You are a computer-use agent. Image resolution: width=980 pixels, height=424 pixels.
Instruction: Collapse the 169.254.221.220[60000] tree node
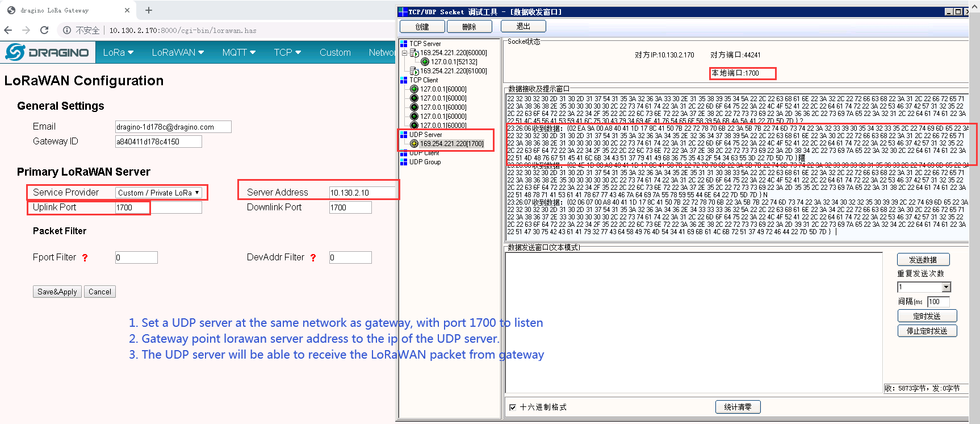(405, 53)
